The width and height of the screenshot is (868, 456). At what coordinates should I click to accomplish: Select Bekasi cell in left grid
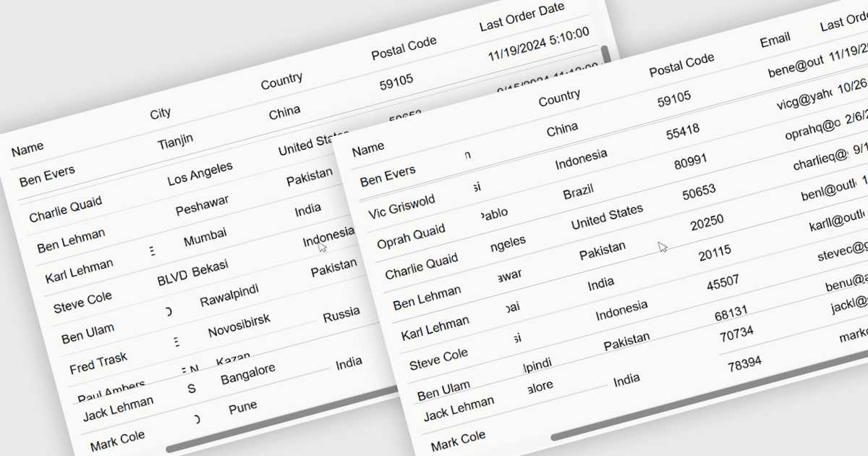[x=210, y=269]
